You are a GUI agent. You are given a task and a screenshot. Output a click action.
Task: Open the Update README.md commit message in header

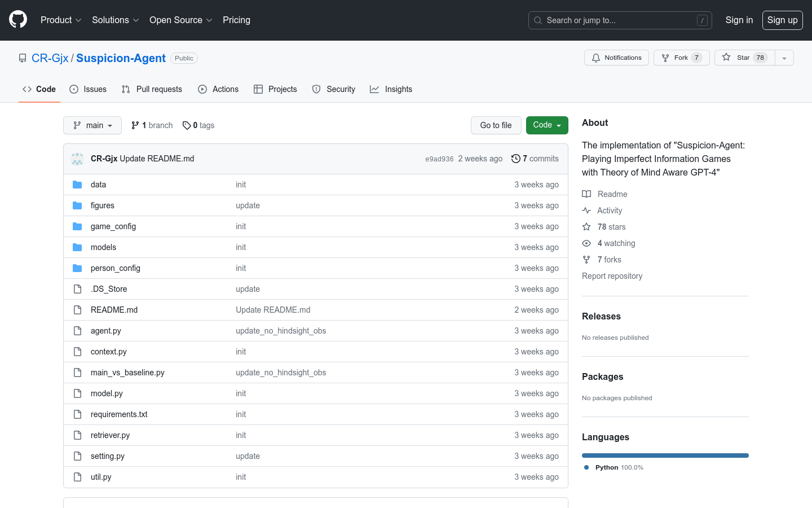[157, 159]
